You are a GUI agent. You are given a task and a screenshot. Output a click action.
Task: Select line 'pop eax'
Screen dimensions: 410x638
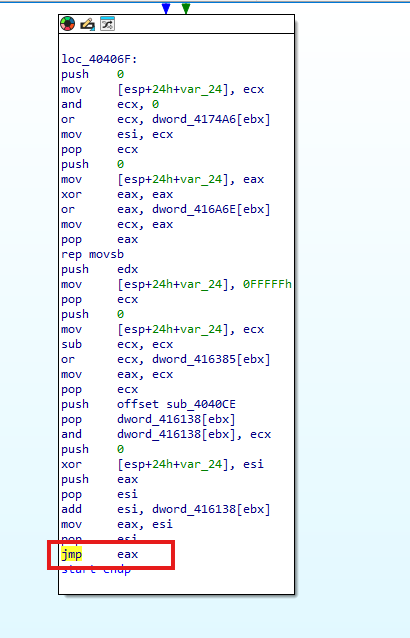(100, 240)
